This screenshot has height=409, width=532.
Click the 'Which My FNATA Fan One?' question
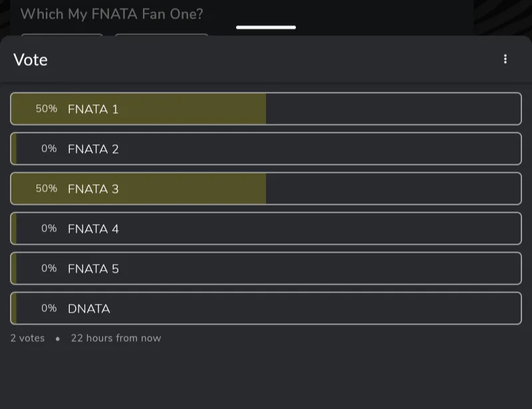(x=112, y=14)
